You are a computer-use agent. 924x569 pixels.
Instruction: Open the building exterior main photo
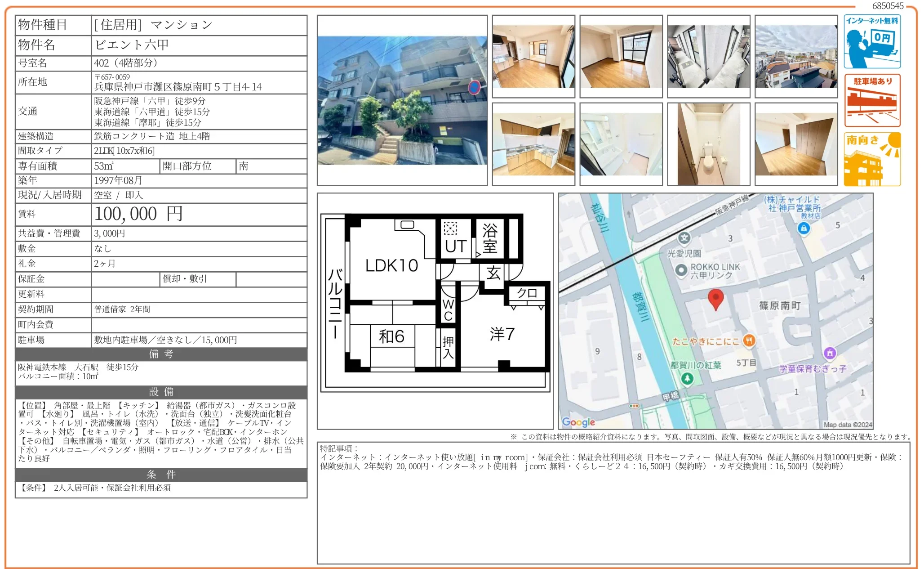pyautogui.click(x=402, y=100)
